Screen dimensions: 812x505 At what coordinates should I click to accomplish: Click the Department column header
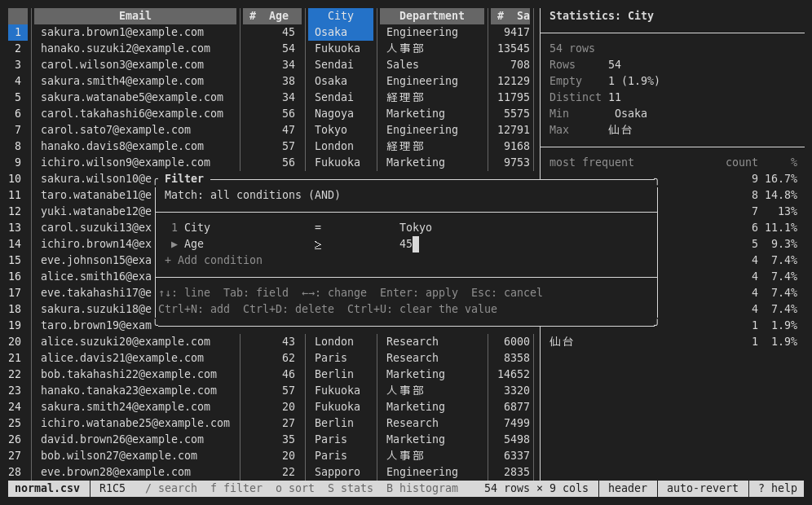pos(431,16)
